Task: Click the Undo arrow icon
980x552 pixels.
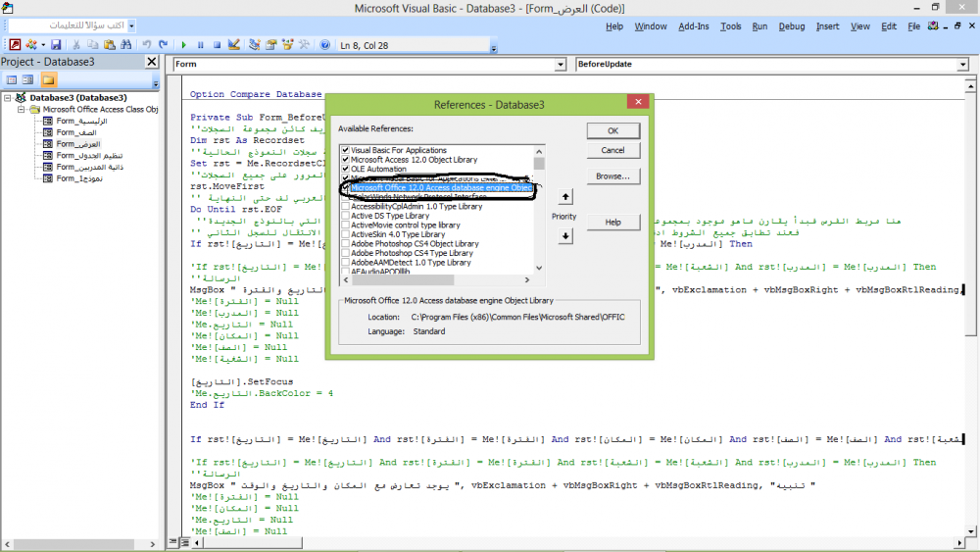Action: coord(146,44)
